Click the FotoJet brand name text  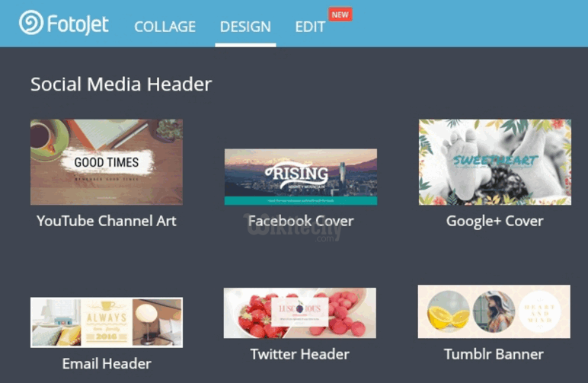(78, 24)
